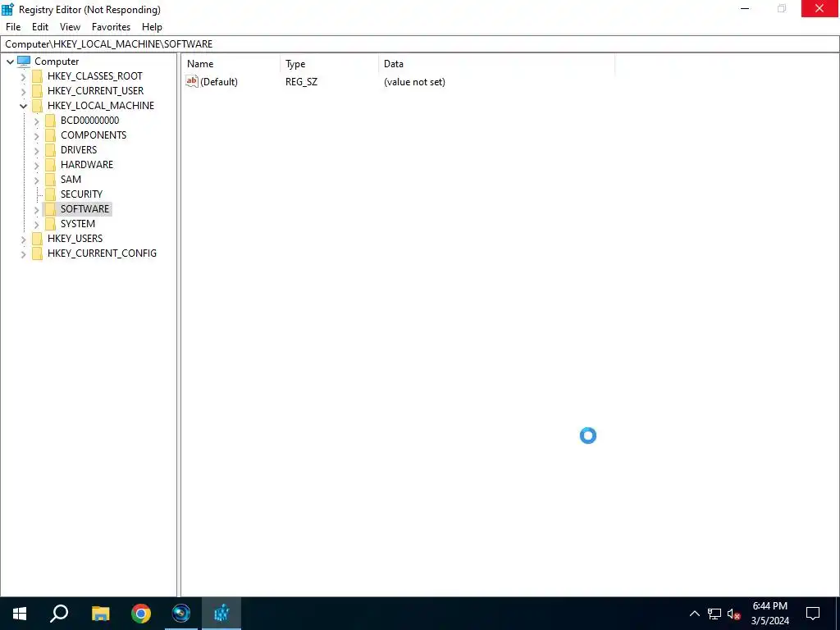Click the muted volume tray icon
Screen dimensions: 840x630
coord(734,614)
